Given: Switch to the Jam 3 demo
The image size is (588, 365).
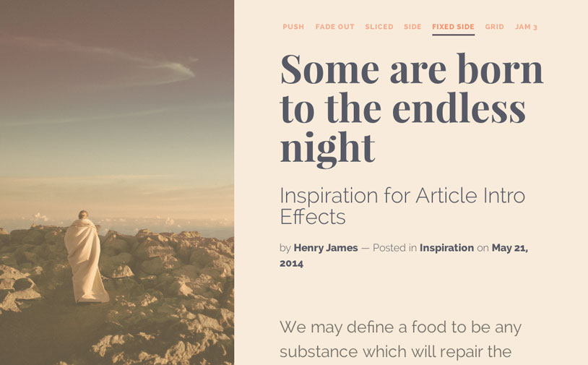Looking at the screenshot, I should (526, 27).
